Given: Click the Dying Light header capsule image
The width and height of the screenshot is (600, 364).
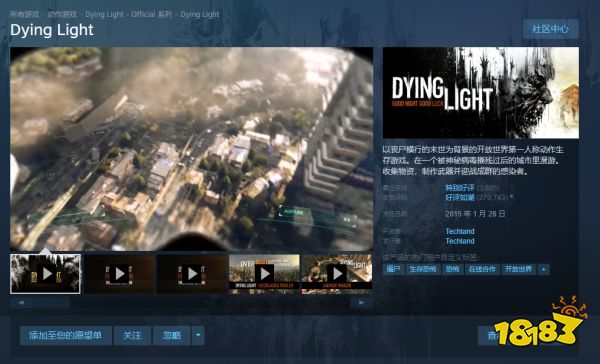Looking at the screenshot, I should [481, 93].
